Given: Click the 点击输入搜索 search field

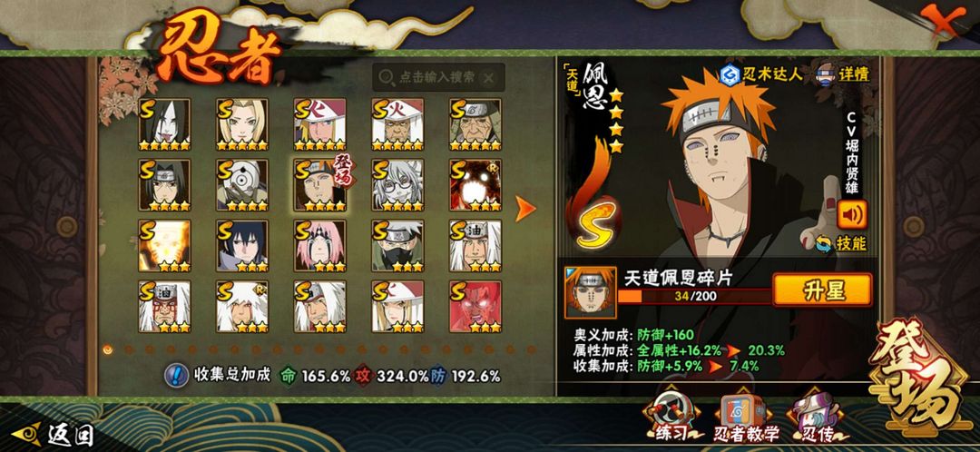Looking at the screenshot, I should coord(438,77).
